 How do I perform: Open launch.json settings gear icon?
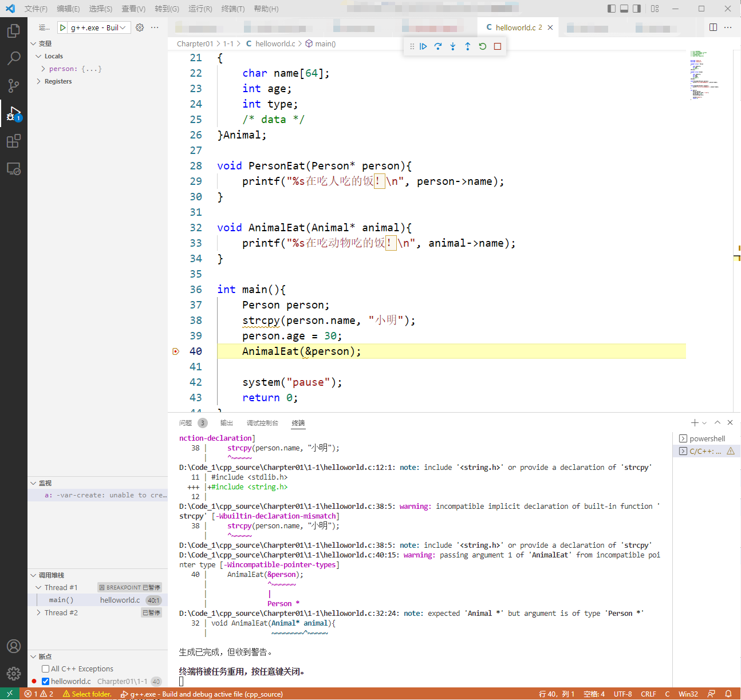[x=140, y=27]
